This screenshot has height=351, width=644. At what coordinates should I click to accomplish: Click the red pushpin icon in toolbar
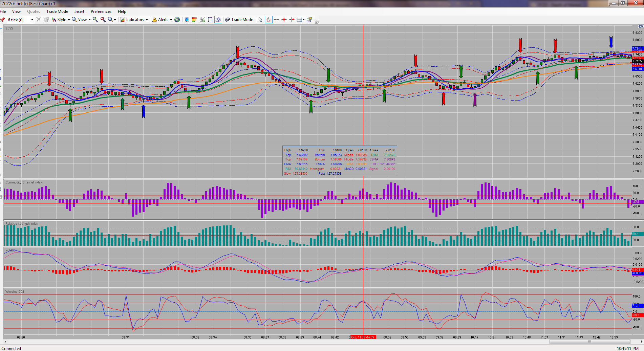pyautogui.click(x=3, y=20)
